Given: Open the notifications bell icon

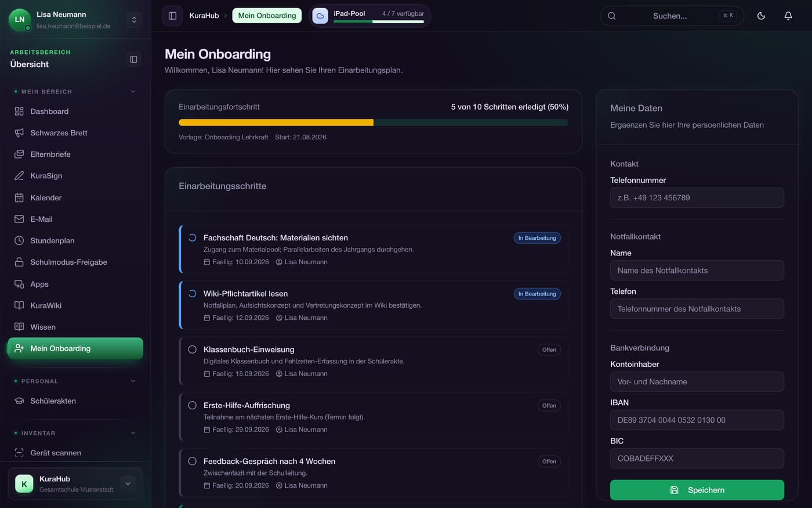Looking at the screenshot, I should pyautogui.click(x=788, y=16).
